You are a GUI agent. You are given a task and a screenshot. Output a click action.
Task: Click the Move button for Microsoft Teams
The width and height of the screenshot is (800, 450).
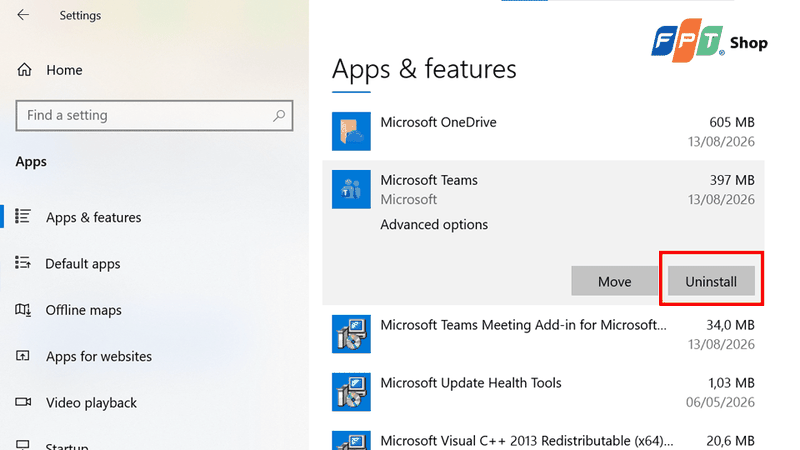tap(614, 281)
